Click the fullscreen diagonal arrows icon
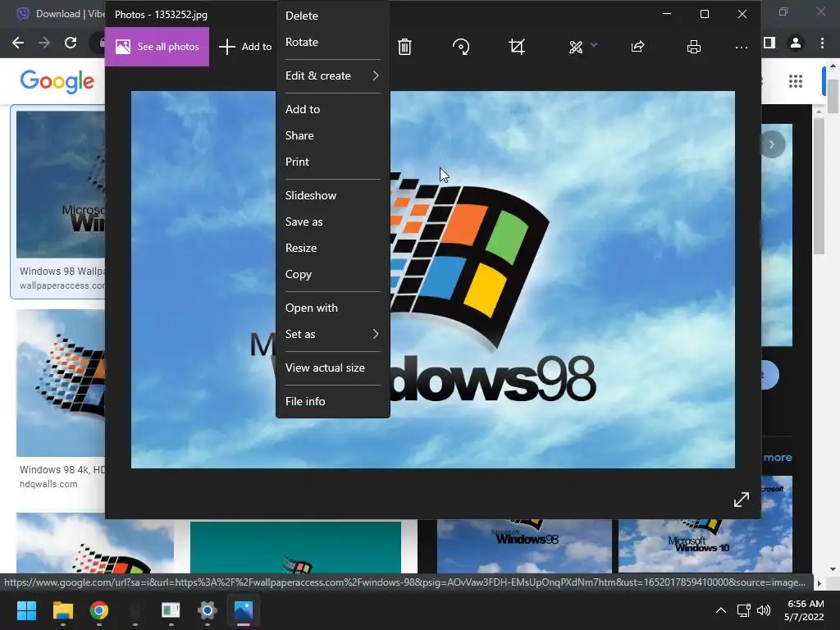Image resolution: width=840 pixels, height=630 pixels. 742,500
